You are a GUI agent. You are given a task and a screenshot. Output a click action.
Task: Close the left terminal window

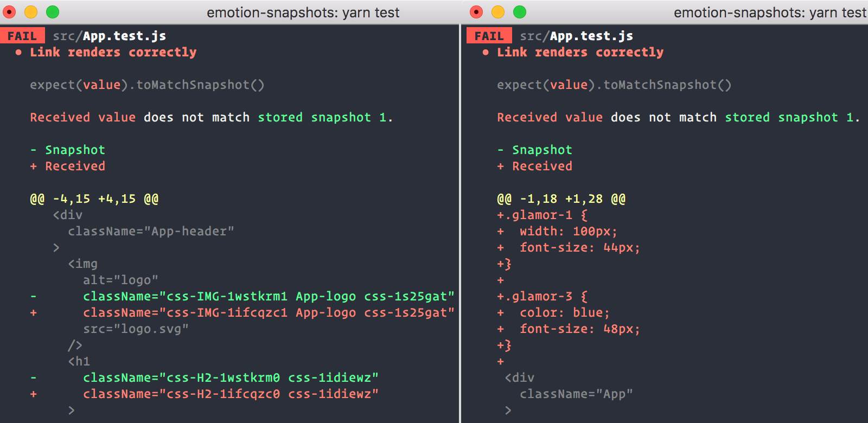[x=9, y=12]
